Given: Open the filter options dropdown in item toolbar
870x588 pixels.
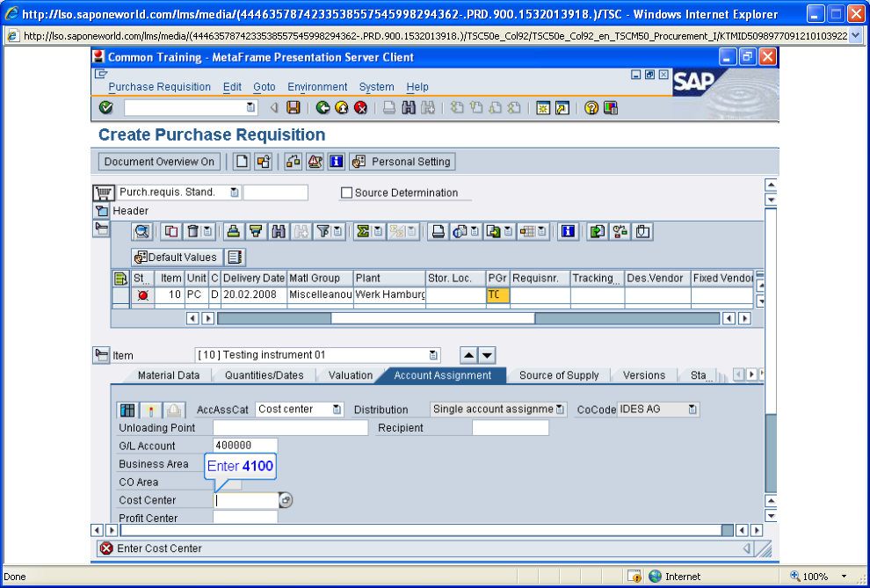Looking at the screenshot, I should click(x=337, y=231).
